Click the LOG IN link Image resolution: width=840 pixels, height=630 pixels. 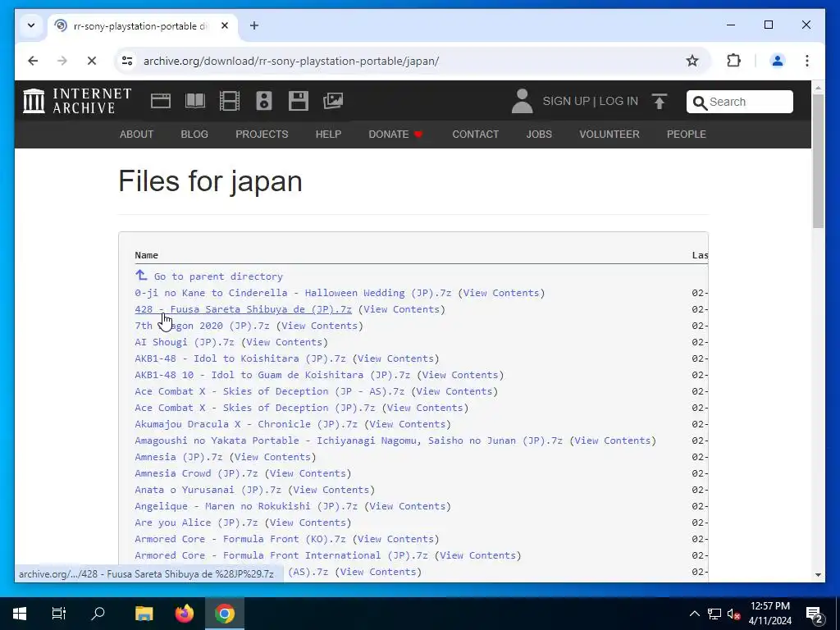point(619,101)
